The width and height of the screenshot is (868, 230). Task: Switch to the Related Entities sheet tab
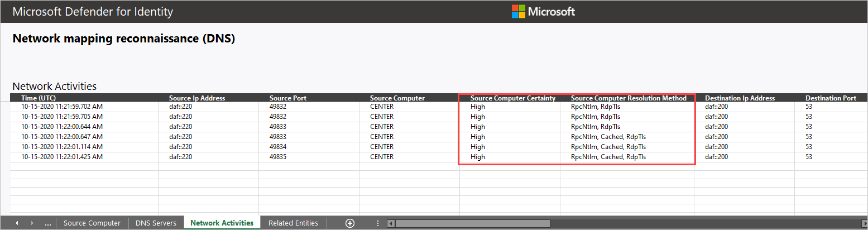(x=293, y=223)
